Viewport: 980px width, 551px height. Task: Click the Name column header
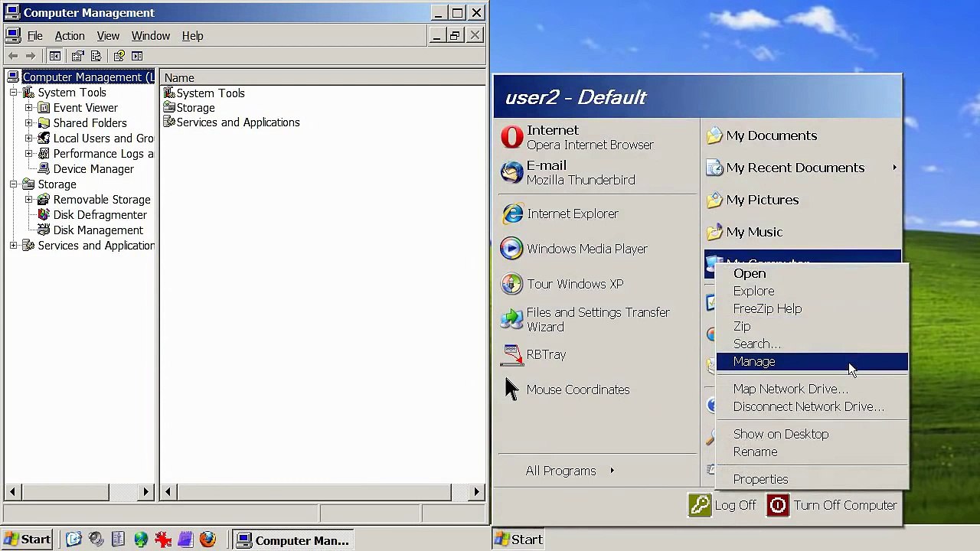[322, 77]
